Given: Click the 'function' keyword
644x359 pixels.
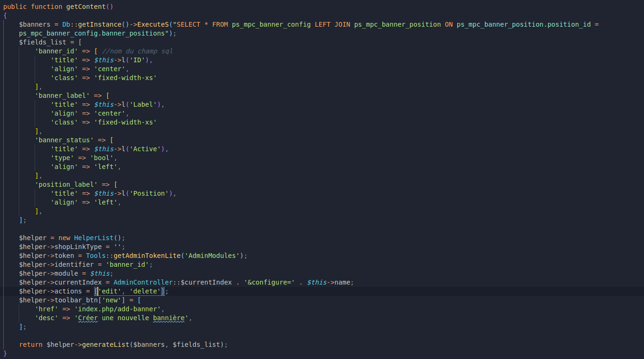Looking at the screenshot, I should [47, 7].
